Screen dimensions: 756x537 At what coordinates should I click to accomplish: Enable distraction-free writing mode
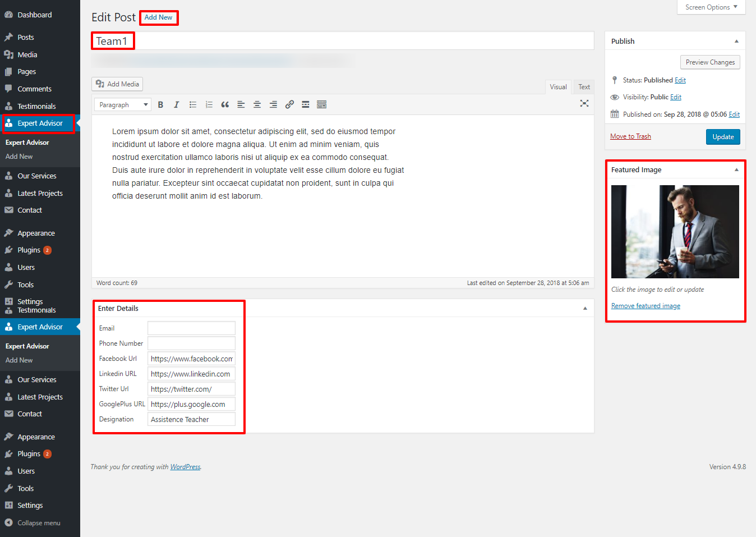[584, 103]
